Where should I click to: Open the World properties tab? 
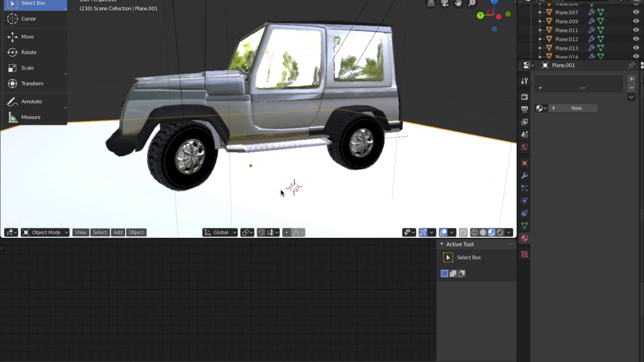524,147
